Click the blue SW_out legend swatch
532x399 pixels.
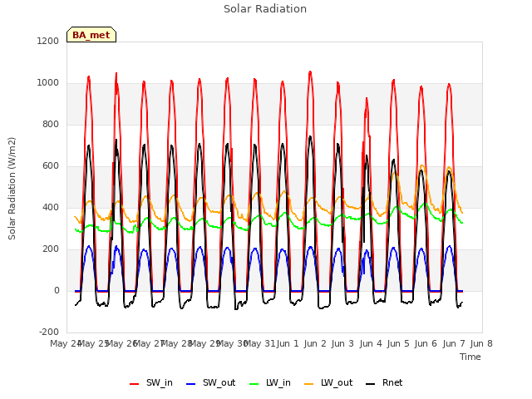pos(191,384)
